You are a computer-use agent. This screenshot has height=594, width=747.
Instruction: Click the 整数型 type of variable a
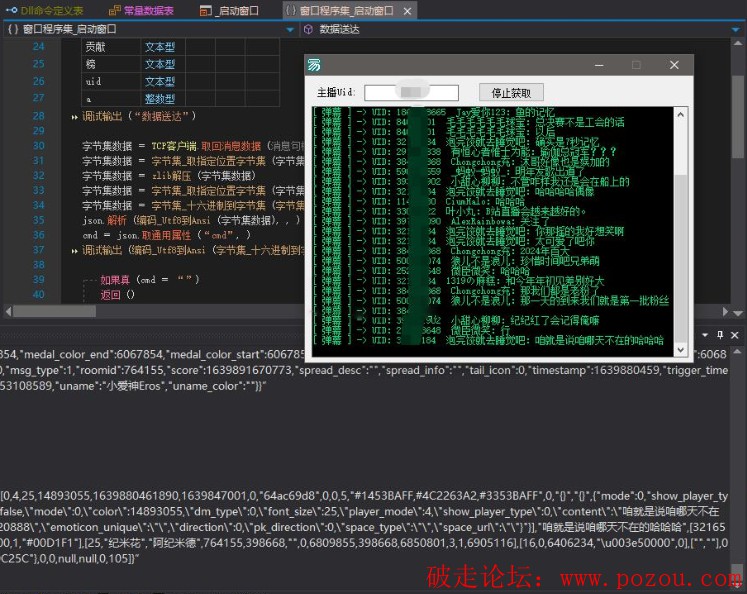click(160, 99)
